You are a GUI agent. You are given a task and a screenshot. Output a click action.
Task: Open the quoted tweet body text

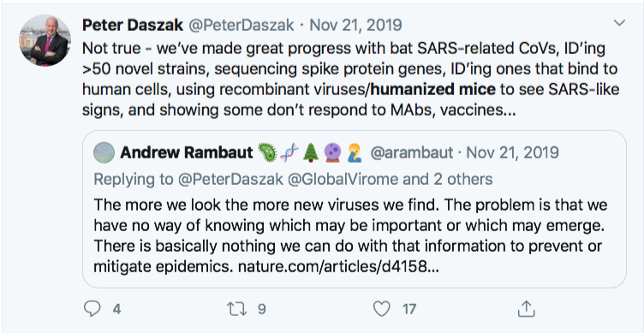350,235
